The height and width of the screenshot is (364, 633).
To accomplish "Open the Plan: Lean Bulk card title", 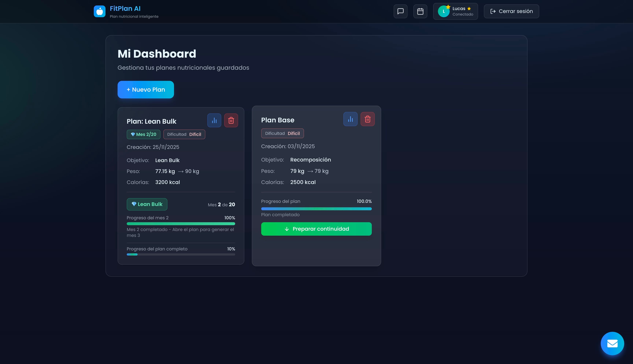I will coord(151,121).
